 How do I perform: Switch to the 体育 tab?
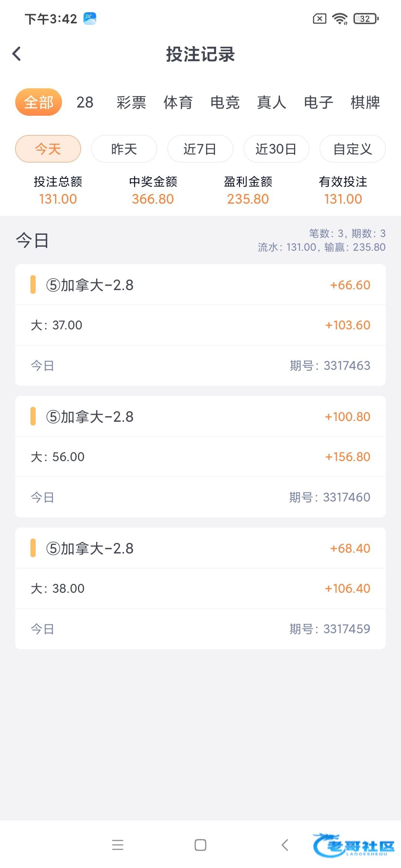[178, 102]
